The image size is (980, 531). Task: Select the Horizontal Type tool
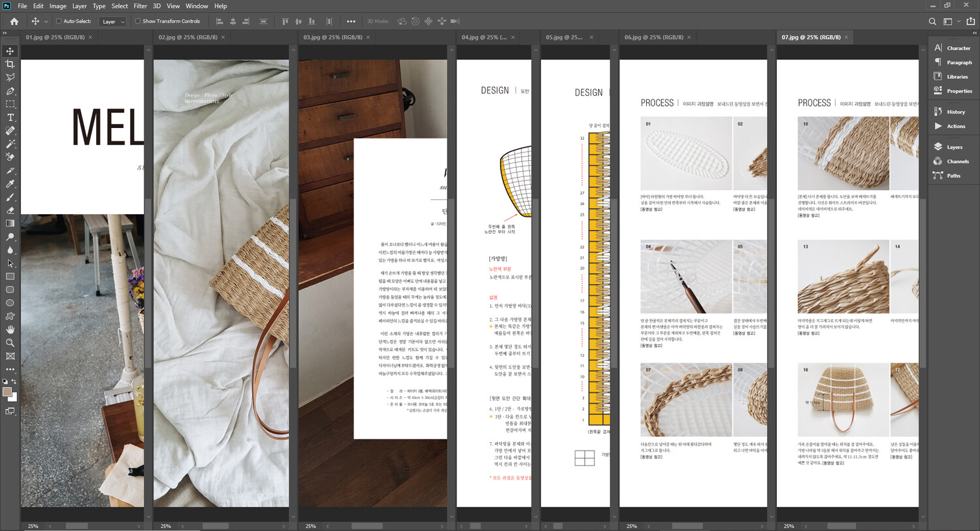pyautogui.click(x=10, y=118)
